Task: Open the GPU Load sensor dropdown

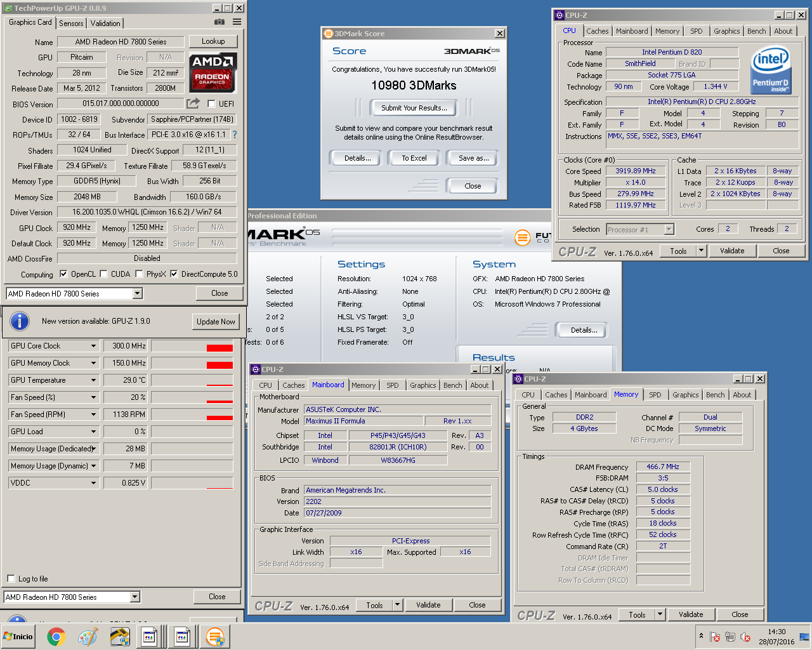Action: pyautogui.click(x=93, y=432)
